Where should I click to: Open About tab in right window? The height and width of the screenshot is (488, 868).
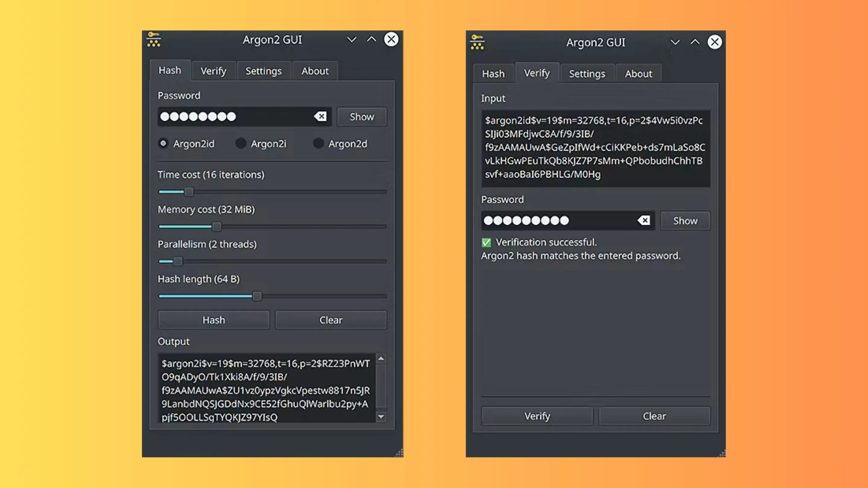638,74
